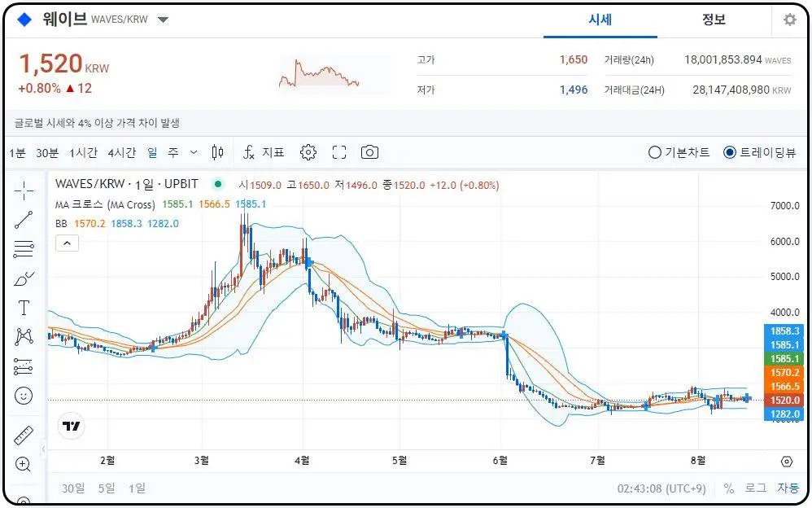Open the WAVES/KRW market dropdown arrow
812x508 pixels.
[163, 20]
